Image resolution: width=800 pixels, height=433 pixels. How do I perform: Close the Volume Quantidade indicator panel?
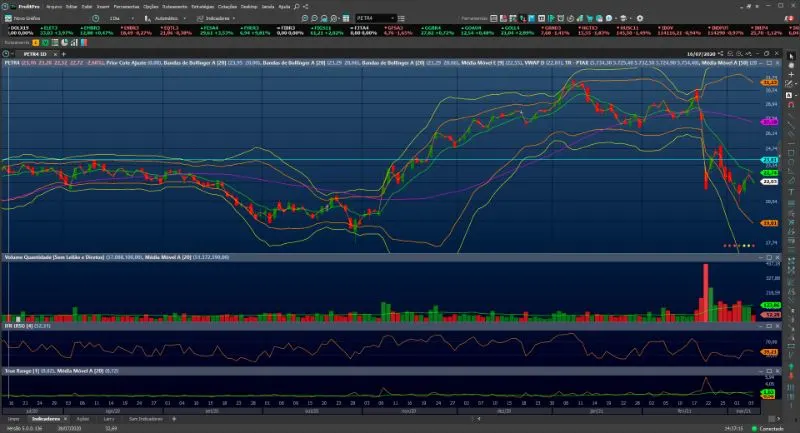(x=777, y=258)
